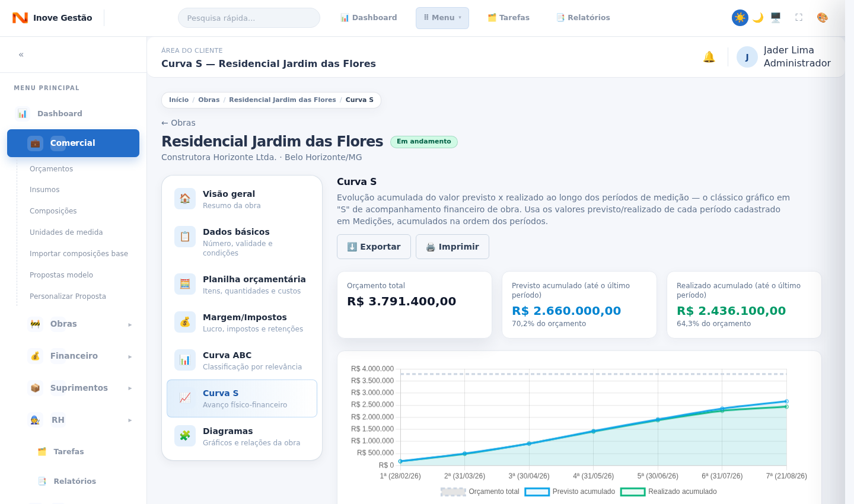Go back via ← Obras link
Viewport: 854px width, 504px height.
(179, 123)
